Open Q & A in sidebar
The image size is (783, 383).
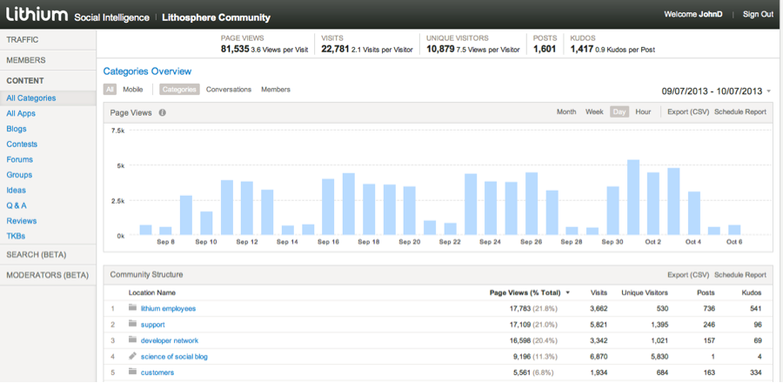16,206
